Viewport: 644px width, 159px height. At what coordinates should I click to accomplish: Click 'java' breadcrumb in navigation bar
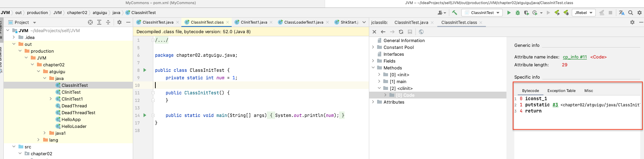click(x=116, y=13)
